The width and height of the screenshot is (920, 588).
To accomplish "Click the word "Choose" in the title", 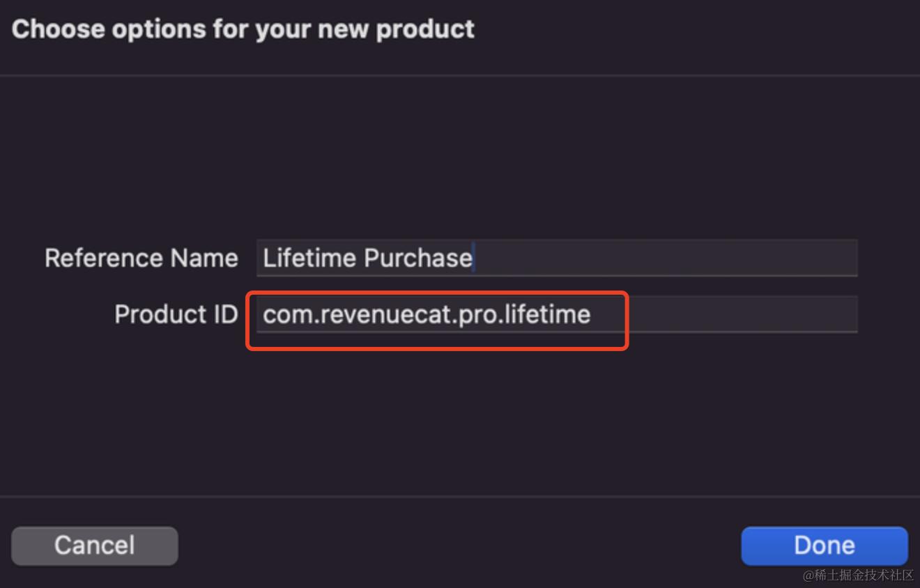I will pyautogui.click(x=59, y=29).
